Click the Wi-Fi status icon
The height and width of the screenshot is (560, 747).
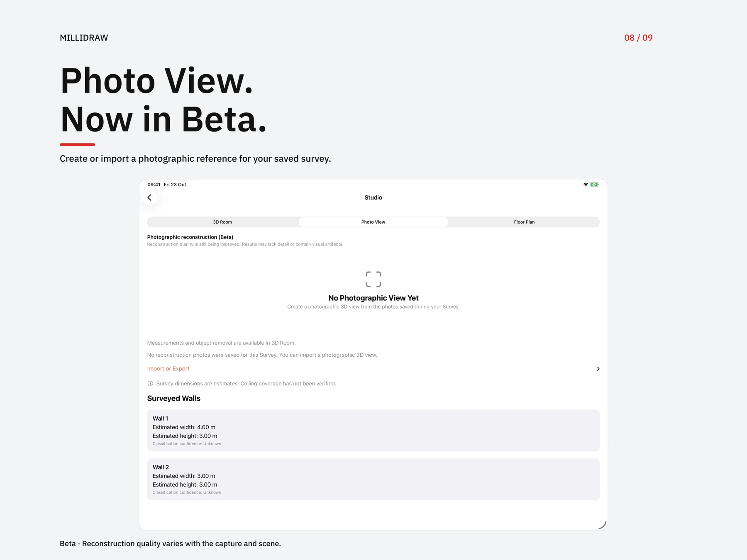pos(586,185)
